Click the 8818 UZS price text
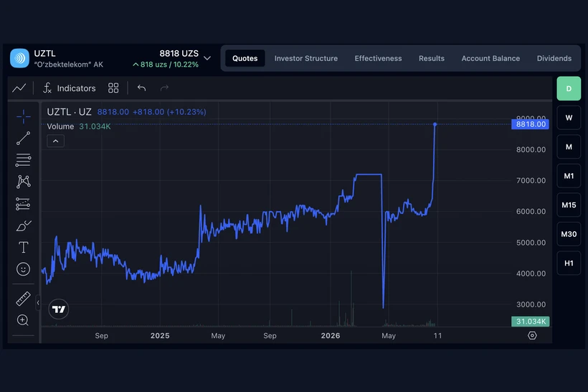This screenshot has height=392, width=588. (x=179, y=53)
